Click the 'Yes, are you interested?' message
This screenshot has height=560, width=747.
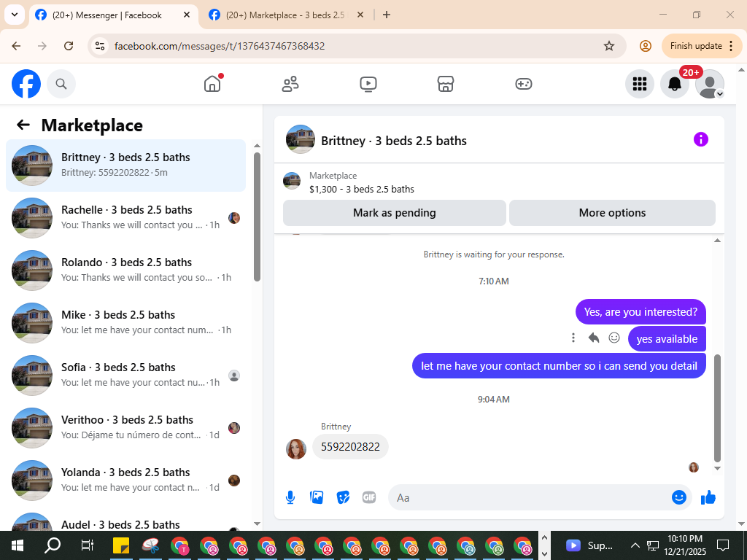point(640,312)
